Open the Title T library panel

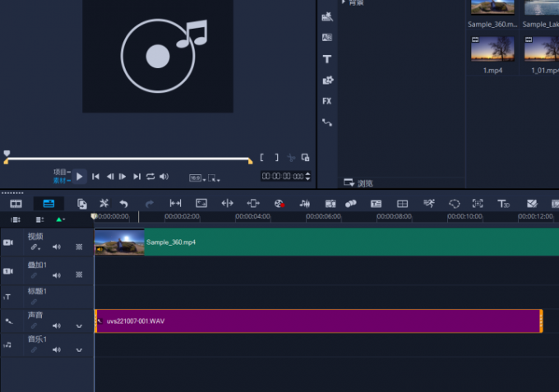coord(327,59)
